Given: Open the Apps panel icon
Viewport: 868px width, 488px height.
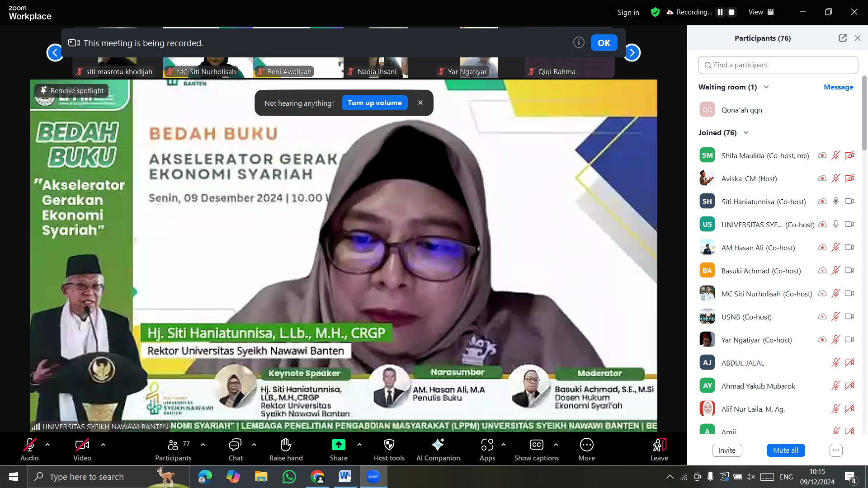Looking at the screenshot, I should 487,445.
